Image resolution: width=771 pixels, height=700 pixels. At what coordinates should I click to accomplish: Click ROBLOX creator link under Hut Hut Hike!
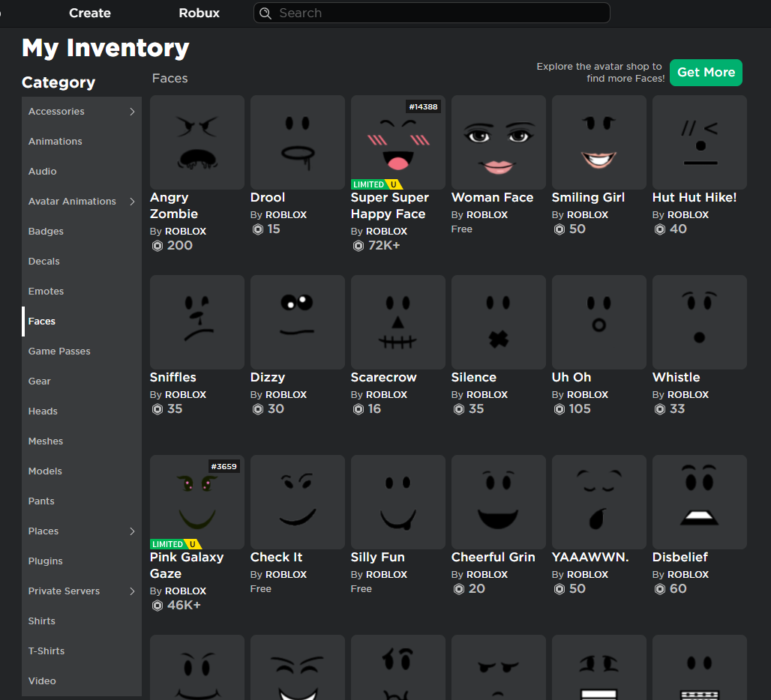point(688,214)
